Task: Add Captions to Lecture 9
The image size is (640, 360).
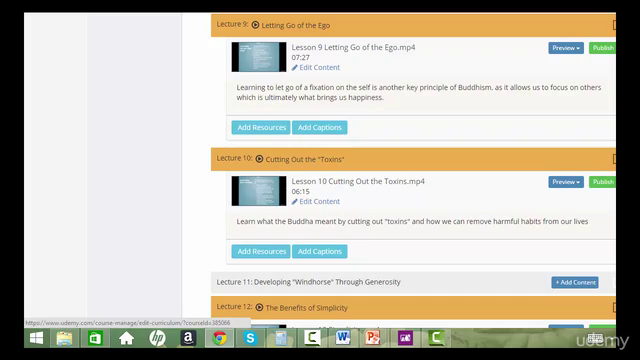Action: (320, 127)
